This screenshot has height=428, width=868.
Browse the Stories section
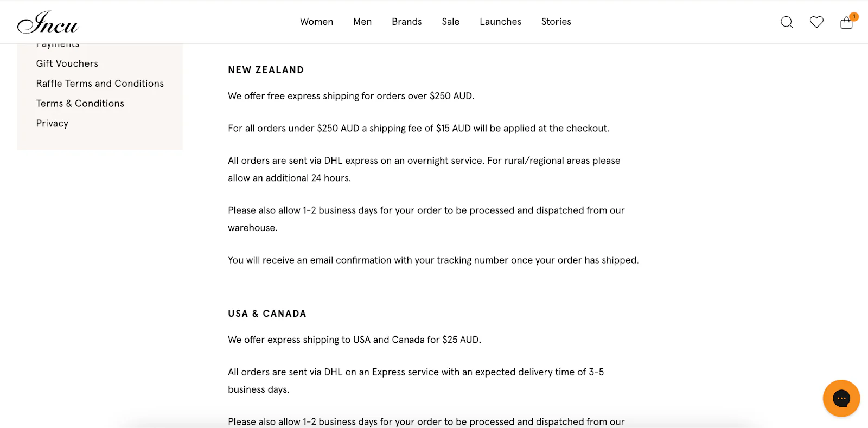tap(556, 22)
